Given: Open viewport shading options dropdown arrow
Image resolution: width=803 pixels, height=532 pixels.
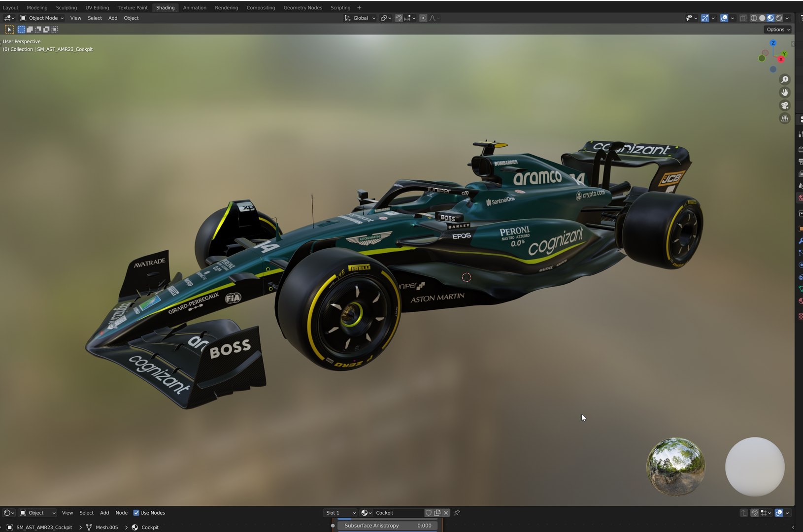Looking at the screenshot, I should click(787, 18).
